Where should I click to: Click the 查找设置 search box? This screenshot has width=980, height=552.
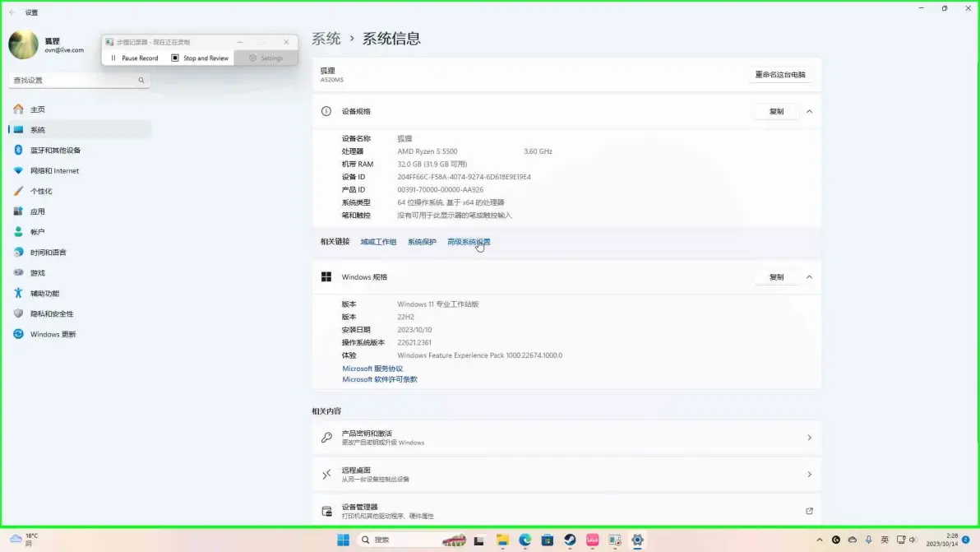point(80,80)
